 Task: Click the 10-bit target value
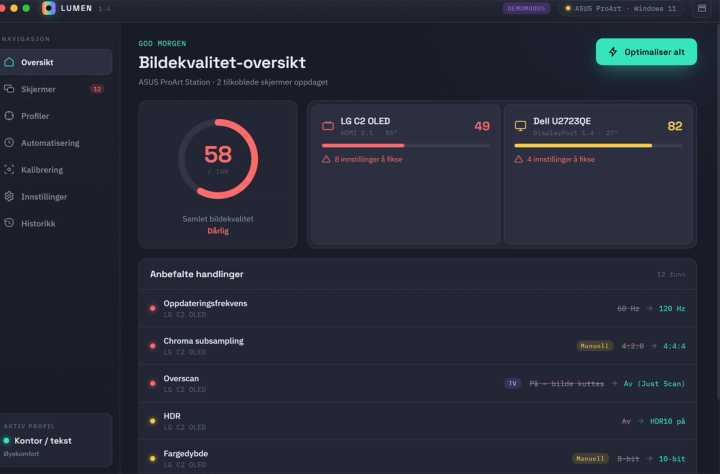[672, 459]
